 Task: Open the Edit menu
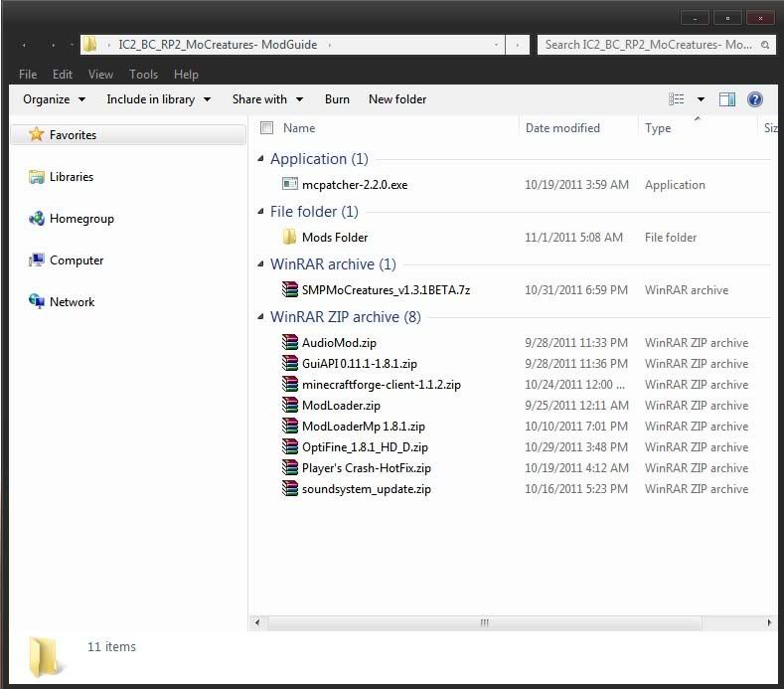point(63,74)
